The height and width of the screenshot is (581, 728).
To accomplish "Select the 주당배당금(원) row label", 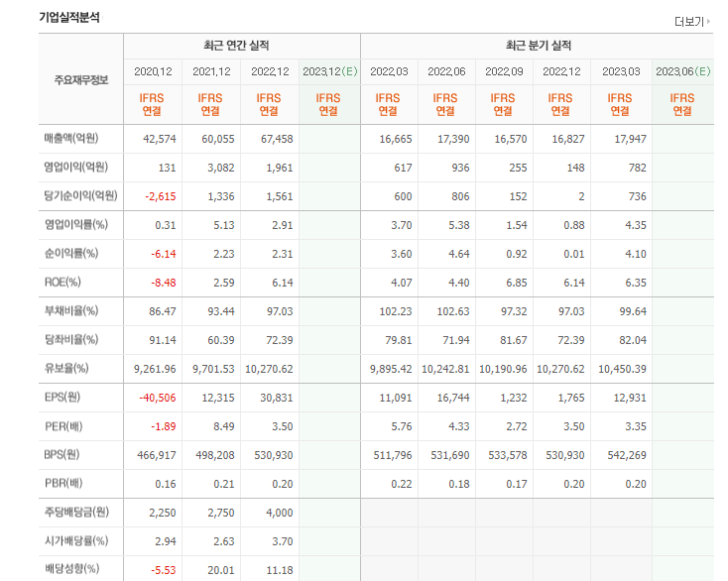I will (x=76, y=513).
